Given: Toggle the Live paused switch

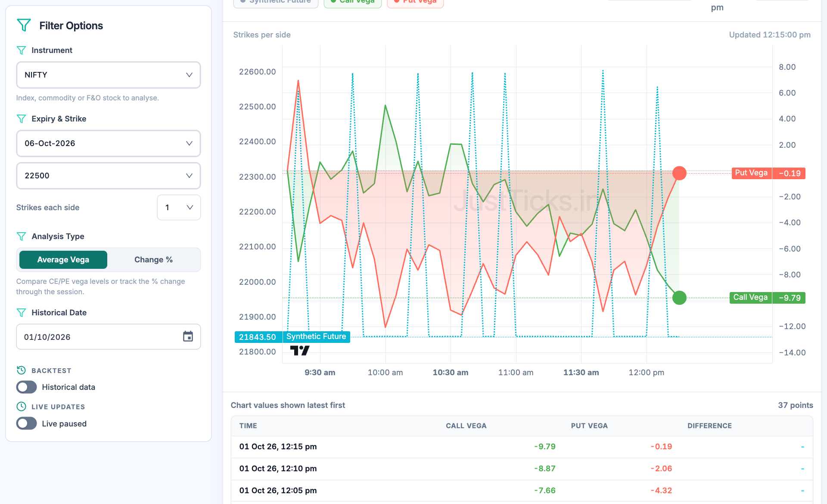Looking at the screenshot, I should coord(27,423).
